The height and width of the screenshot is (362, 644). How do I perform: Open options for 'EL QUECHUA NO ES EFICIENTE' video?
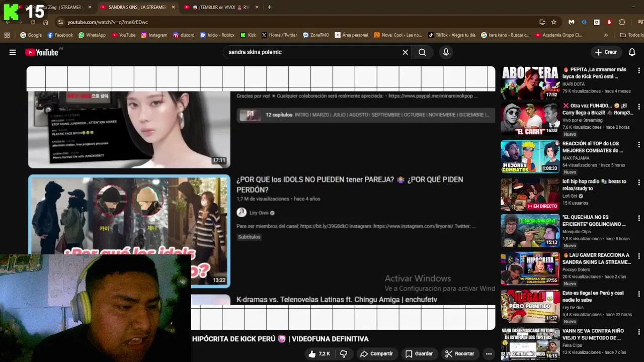tap(639, 218)
